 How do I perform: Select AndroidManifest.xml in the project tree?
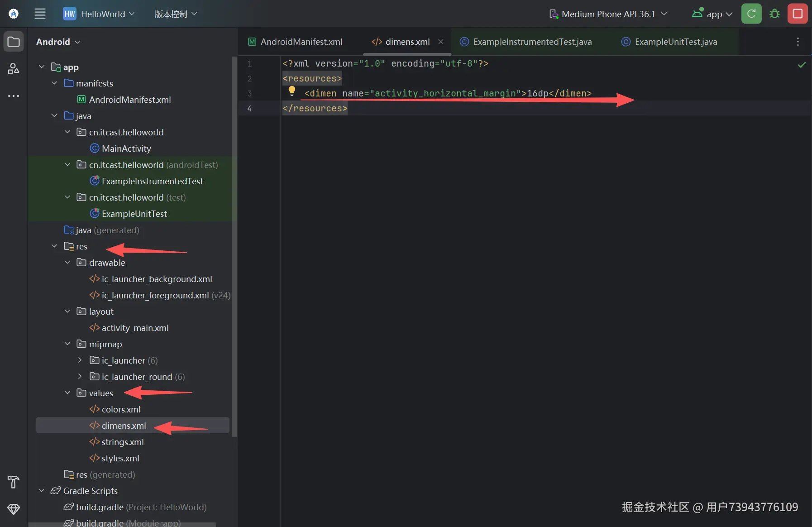point(130,100)
